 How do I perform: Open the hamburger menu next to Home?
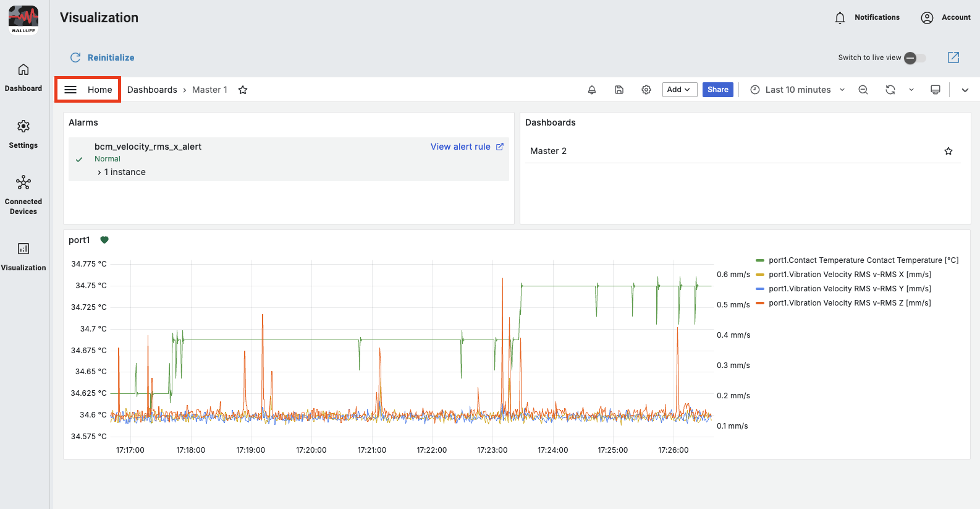point(70,90)
